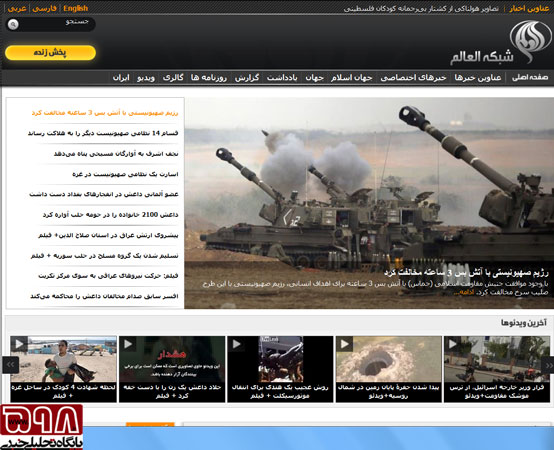Click the عناوین اخبار ticker label
This screenshot has height=450, width=554.
pos(529,8)
